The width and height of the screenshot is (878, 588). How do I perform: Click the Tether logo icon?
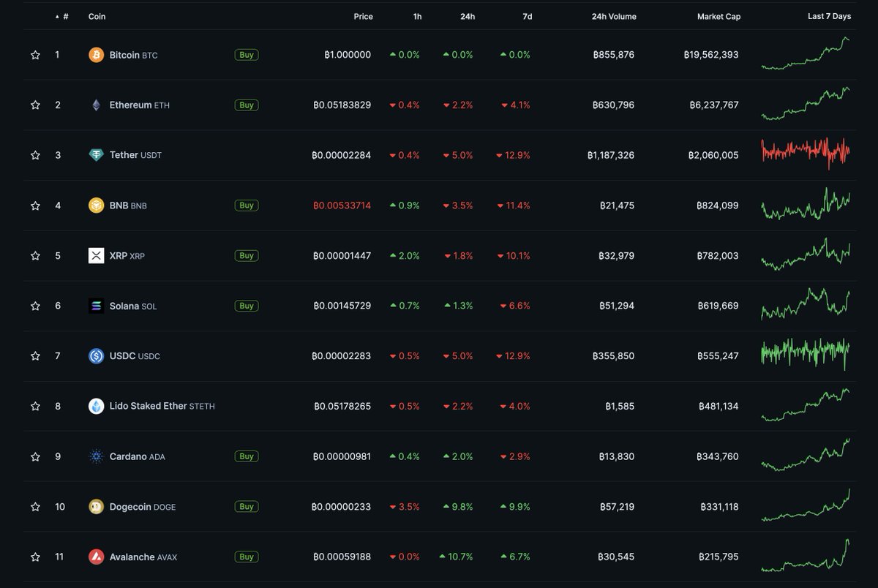pyautogui.click(x=96, y=155)
